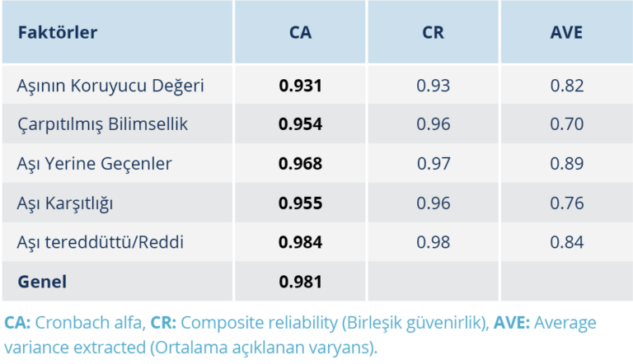Select the 0.89 AVE value

pos(566,164)
